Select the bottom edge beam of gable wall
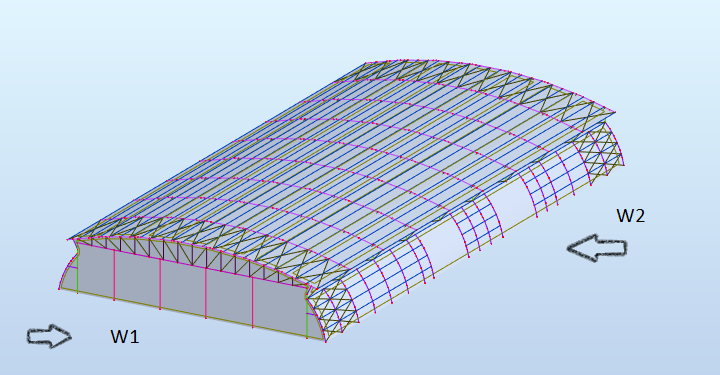The image size is (720, 375). point(192,315)
